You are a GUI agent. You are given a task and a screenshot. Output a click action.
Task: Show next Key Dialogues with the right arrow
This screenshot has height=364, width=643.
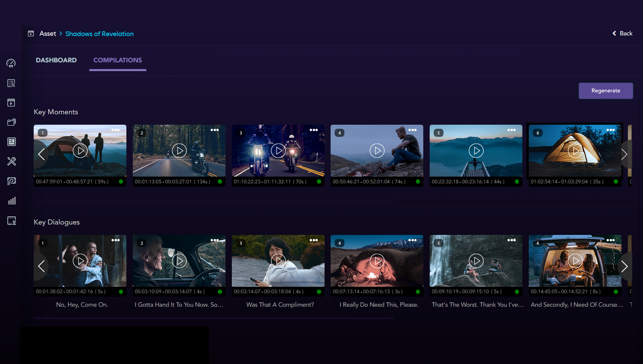624,266
